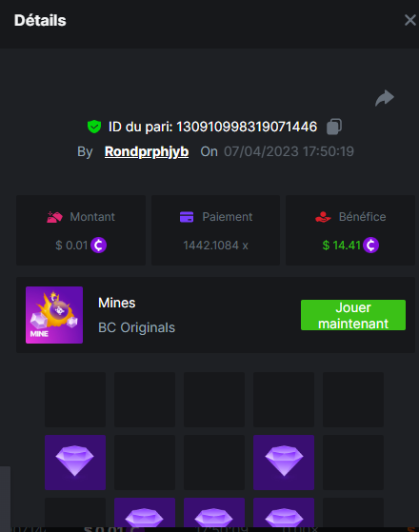Copy the bet ID with the copy icon
The height and width of the screenshot is (532, 419).
click(334, 127)
